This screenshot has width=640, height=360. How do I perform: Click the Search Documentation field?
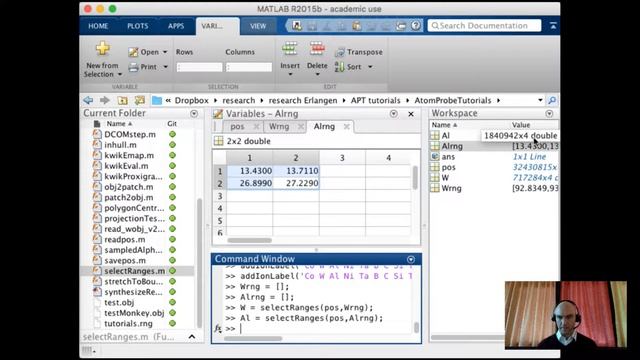pos(484,25)
